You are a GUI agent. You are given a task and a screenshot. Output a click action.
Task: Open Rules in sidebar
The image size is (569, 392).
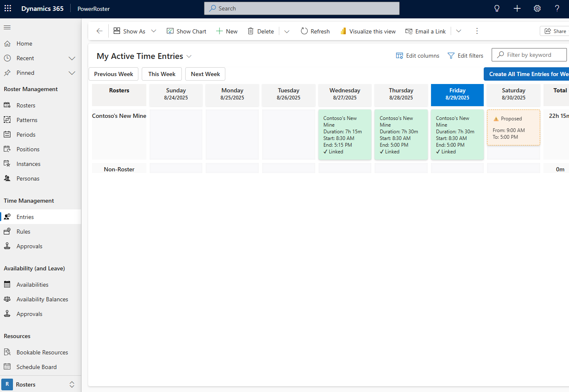click(x=41, y=232)
